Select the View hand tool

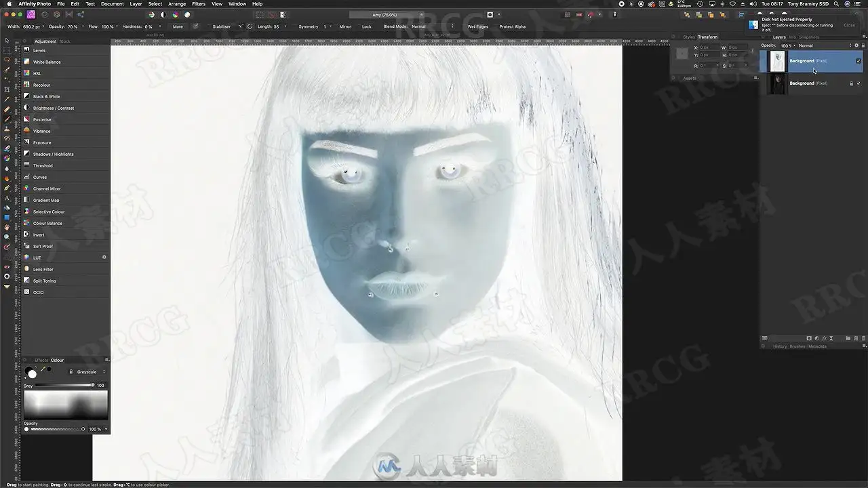click(x=7, y=227)
